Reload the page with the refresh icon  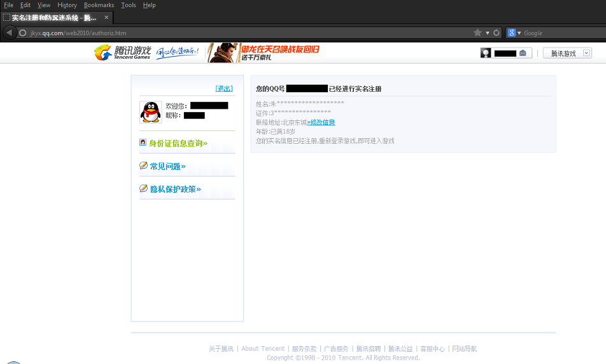[x=497, y=32]
